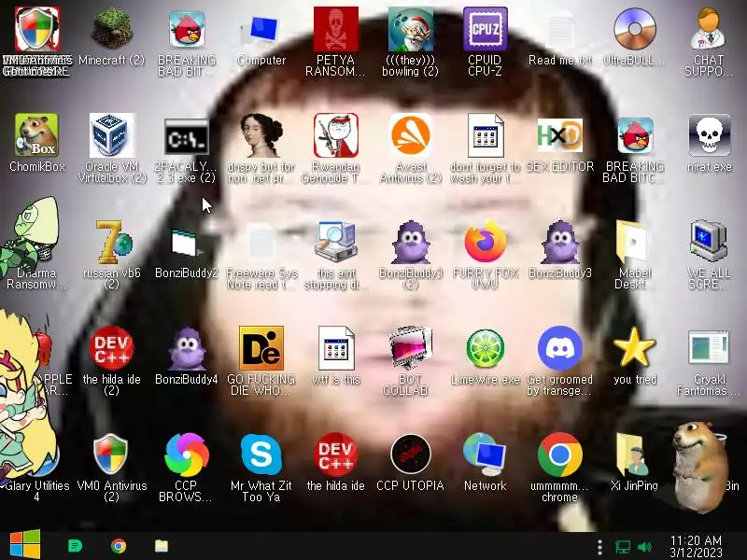Screen dimensions: 747x560
Task: Open BonziBuddy2 window icon
Action: click(x=186, y=243)
